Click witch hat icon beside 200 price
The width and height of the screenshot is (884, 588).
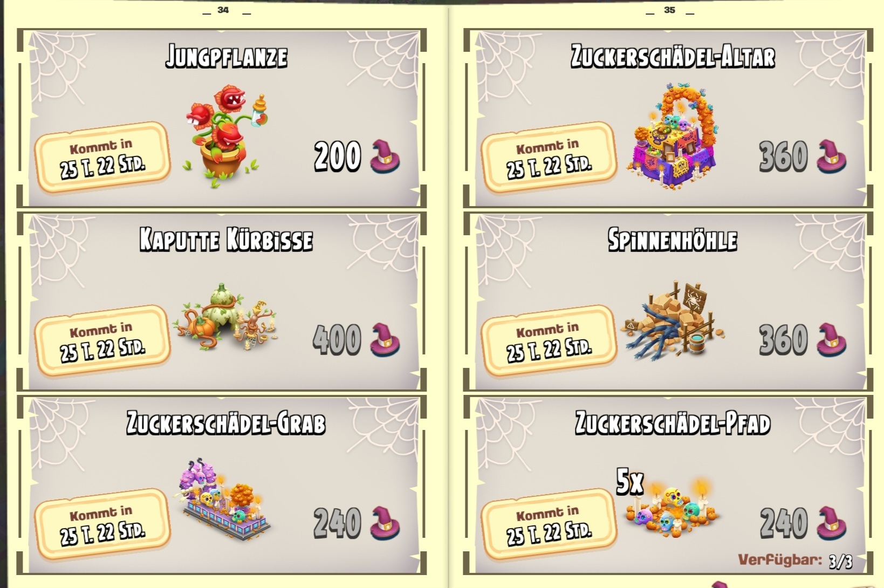(x=385, y=156)
